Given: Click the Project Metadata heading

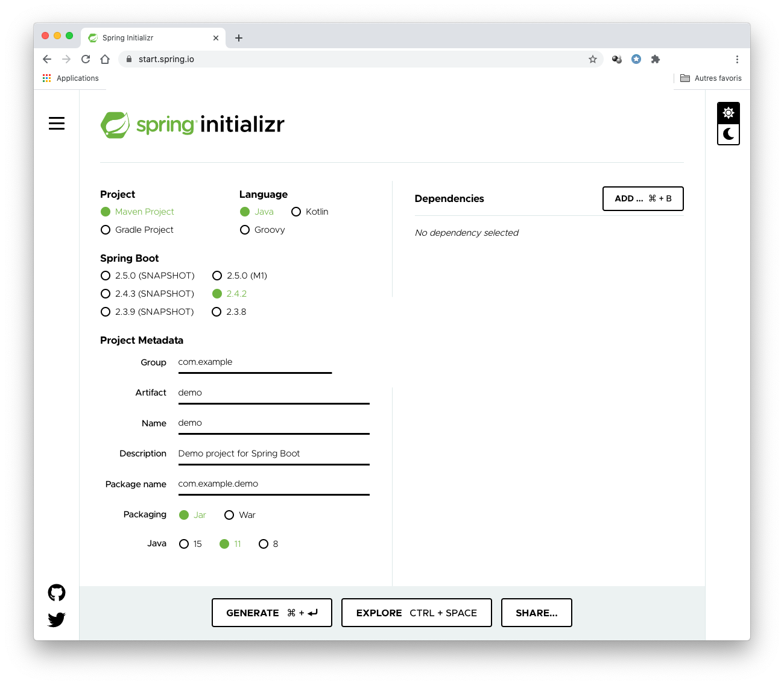Looking at the screenshot, I should pos(142,340).
